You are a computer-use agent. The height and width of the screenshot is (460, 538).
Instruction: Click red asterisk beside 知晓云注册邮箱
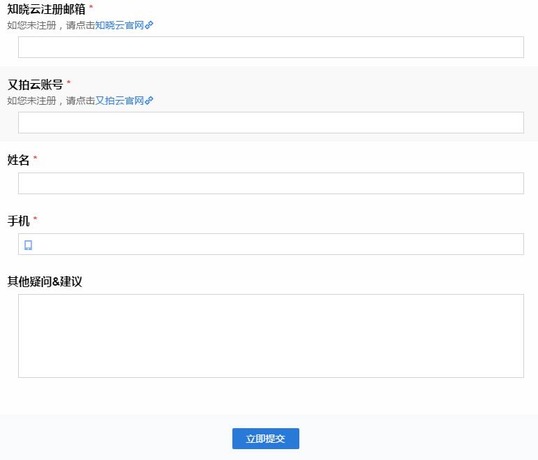[91, 7]
